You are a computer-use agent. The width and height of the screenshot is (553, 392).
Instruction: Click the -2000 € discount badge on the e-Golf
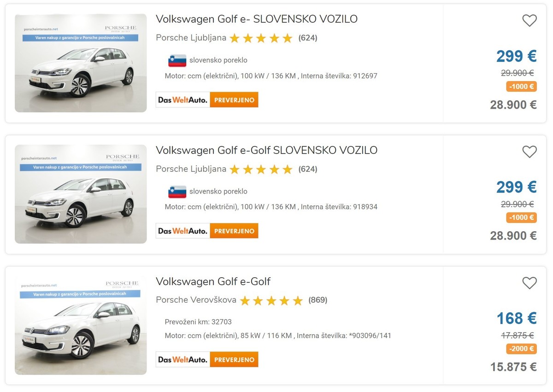[x=521, y=349]
